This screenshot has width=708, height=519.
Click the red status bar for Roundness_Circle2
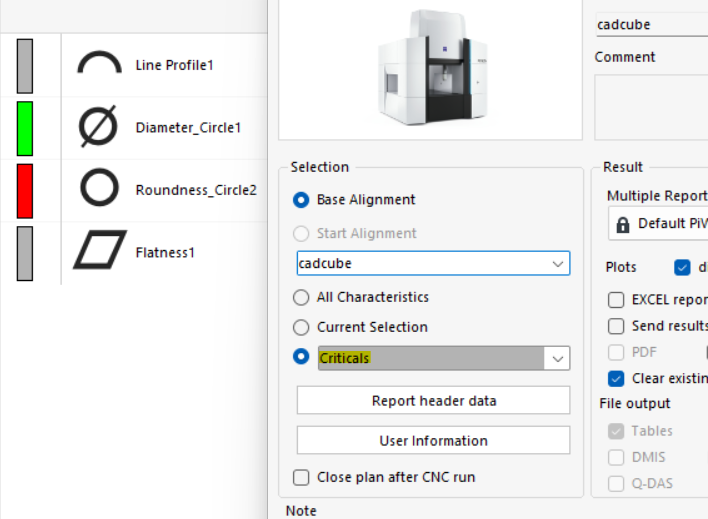pyautogui.click(x=25, y=190)
